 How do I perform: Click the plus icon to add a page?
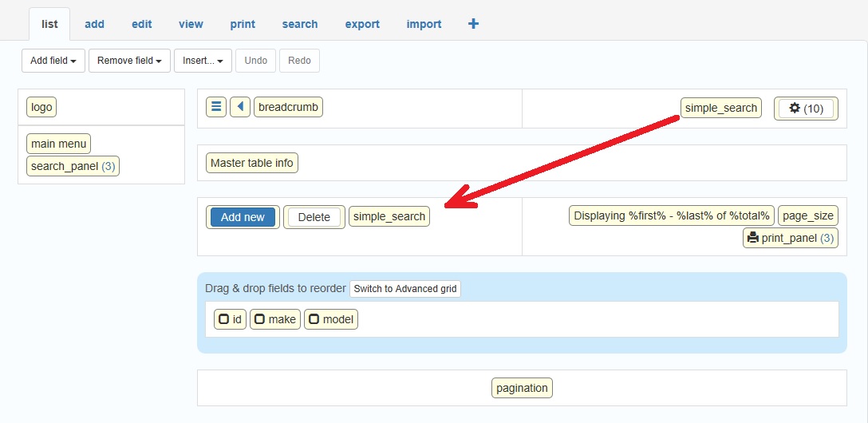pyautogui.click(x=473, y=24)
